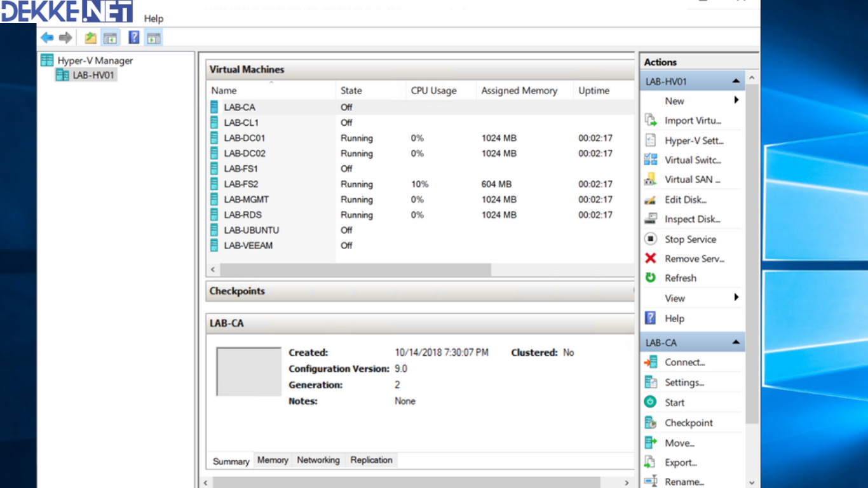
Task: Toggle the Show/Hide Action Pane toolbar icon
Action: pos(153,37)
